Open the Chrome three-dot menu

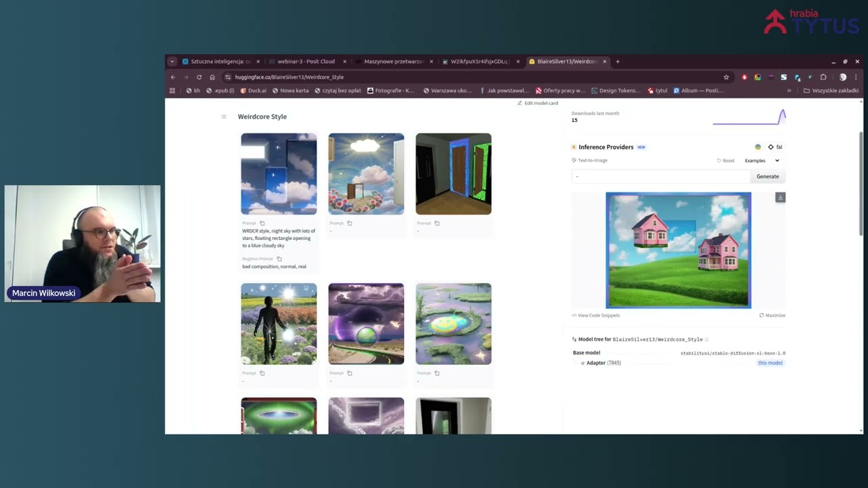856,77
